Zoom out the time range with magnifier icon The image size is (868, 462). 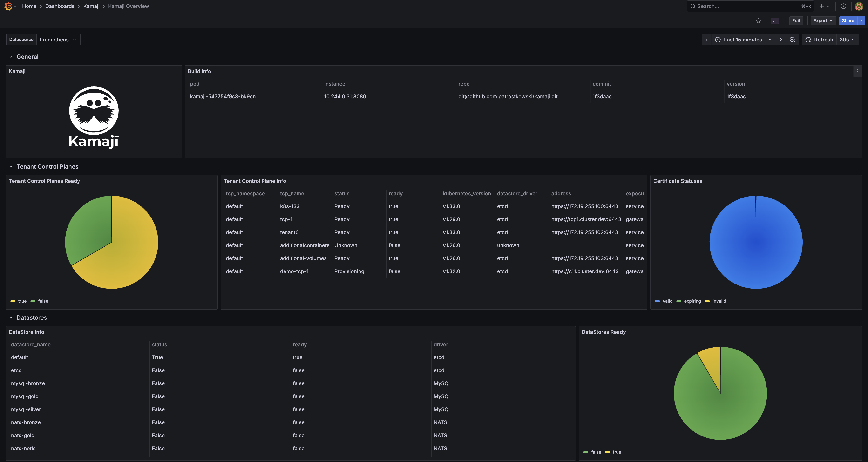coord(792,40)
